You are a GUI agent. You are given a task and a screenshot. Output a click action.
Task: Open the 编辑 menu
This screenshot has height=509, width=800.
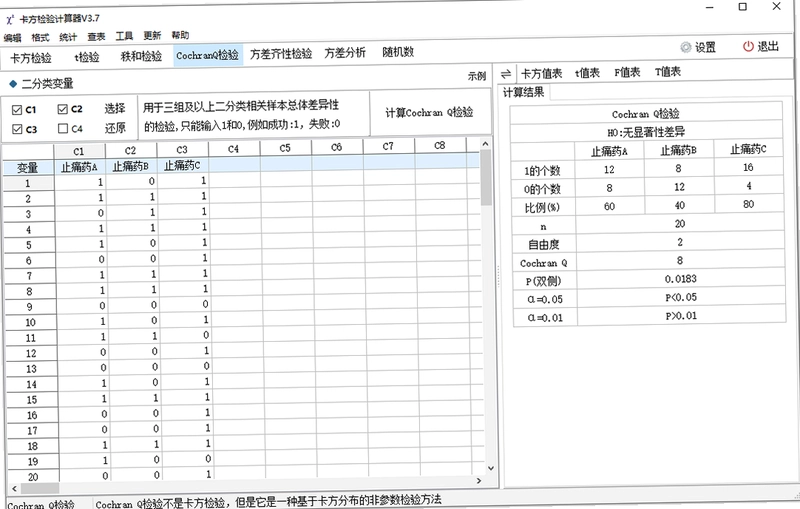[x=12, y=38]
